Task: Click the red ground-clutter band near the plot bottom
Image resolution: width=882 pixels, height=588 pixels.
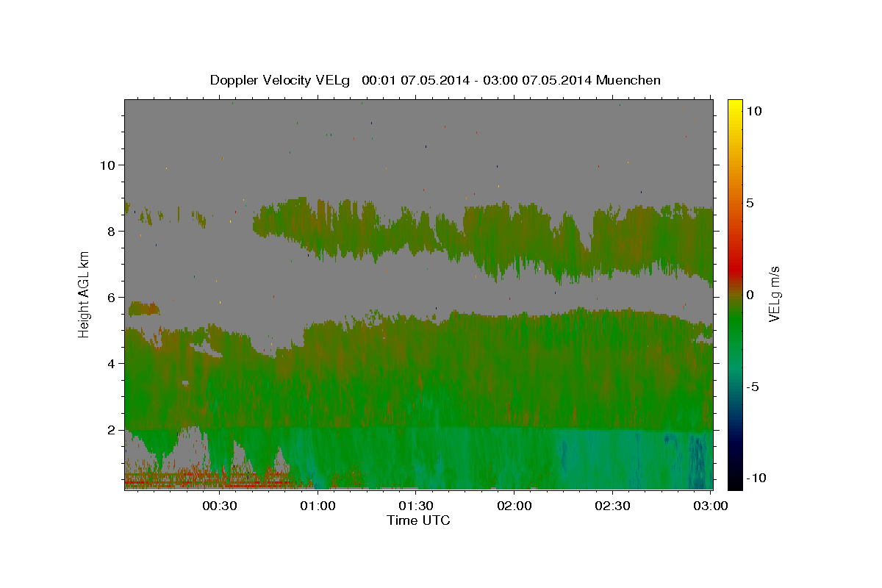Action: (213, 481)
